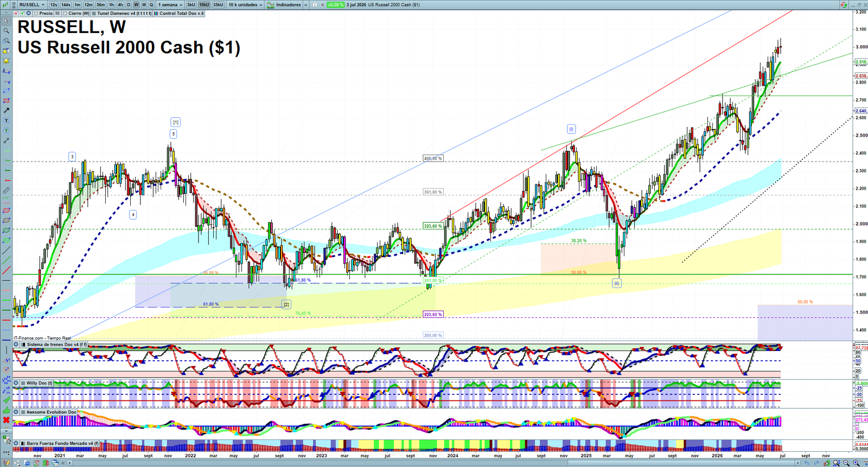Open the 10 k unidades dropdown

click(x=245, y=5)
